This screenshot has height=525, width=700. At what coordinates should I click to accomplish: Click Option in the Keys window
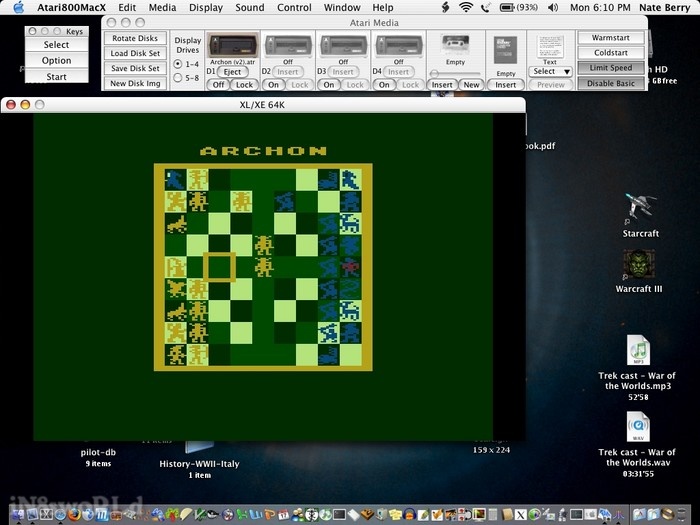point(56,60)
